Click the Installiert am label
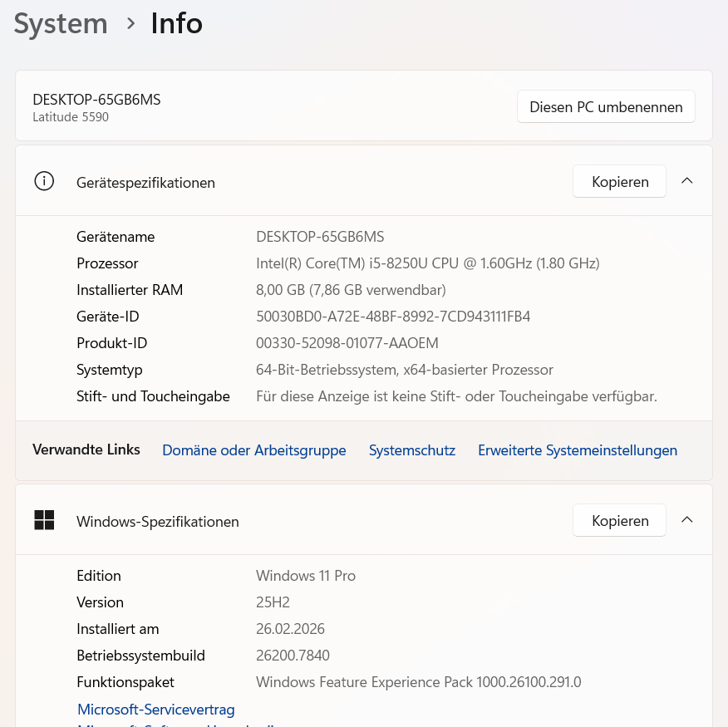The image size is (728, 727). click(118, 629)
